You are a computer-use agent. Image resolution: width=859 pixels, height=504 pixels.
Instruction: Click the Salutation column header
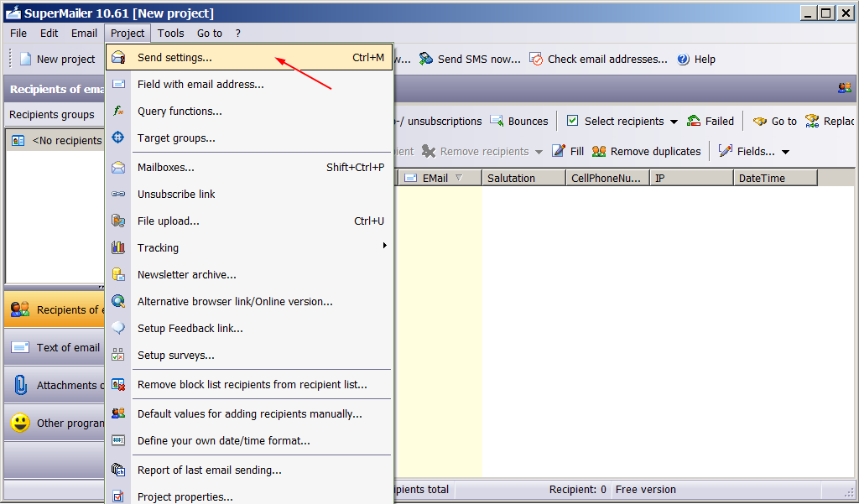click(522, 178)
